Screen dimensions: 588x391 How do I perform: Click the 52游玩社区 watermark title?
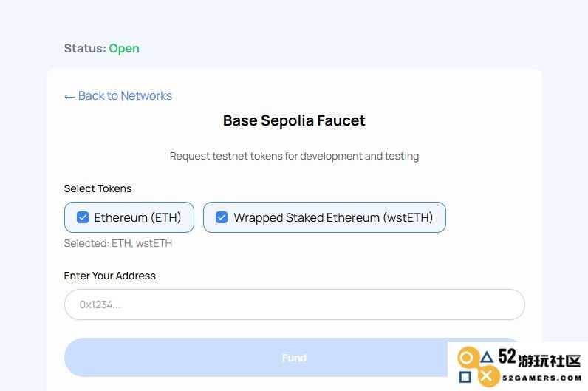[x=540, y=357]
